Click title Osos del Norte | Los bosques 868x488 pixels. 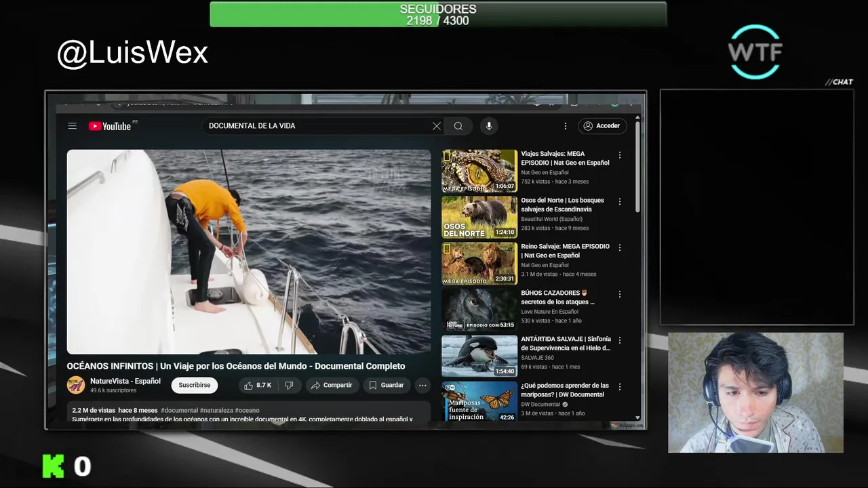tap(562, 205)
